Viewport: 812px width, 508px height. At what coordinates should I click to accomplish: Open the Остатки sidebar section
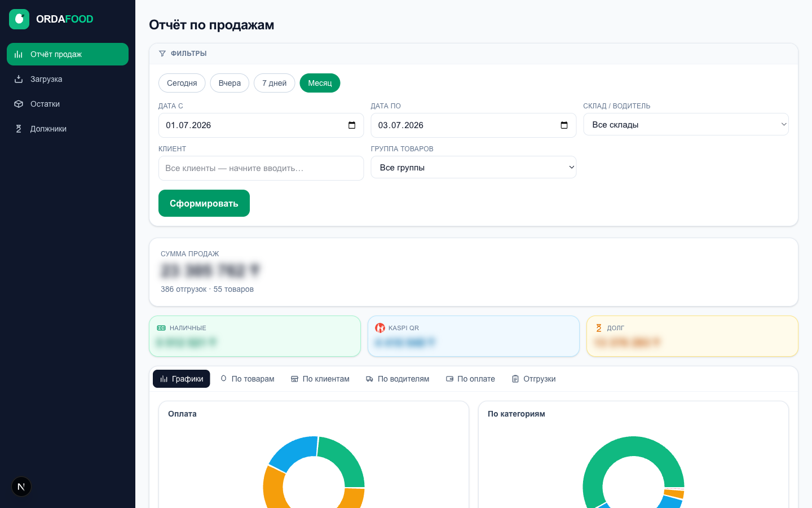68,104
